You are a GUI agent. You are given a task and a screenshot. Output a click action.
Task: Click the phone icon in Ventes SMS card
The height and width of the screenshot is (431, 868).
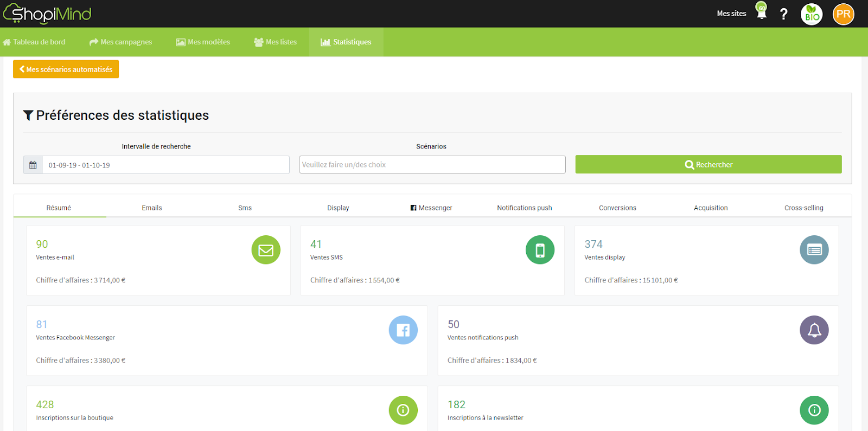pyautogui.click(x=540, y=250)
